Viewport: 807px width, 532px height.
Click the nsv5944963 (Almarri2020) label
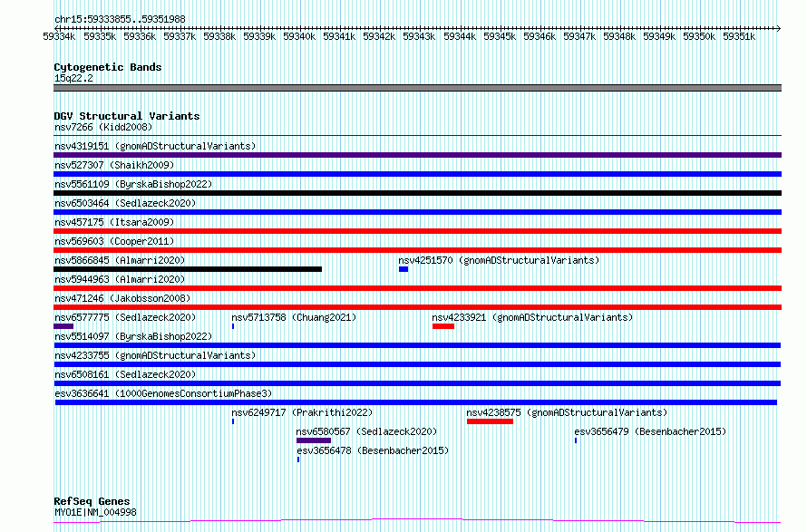(x=120, y=279)
